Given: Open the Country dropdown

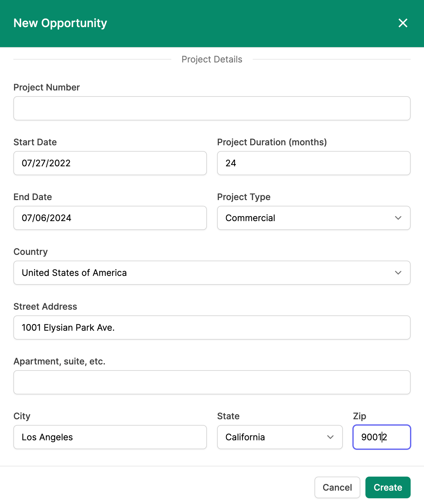Looking at the screenshot, I should (x=212, y=273).
